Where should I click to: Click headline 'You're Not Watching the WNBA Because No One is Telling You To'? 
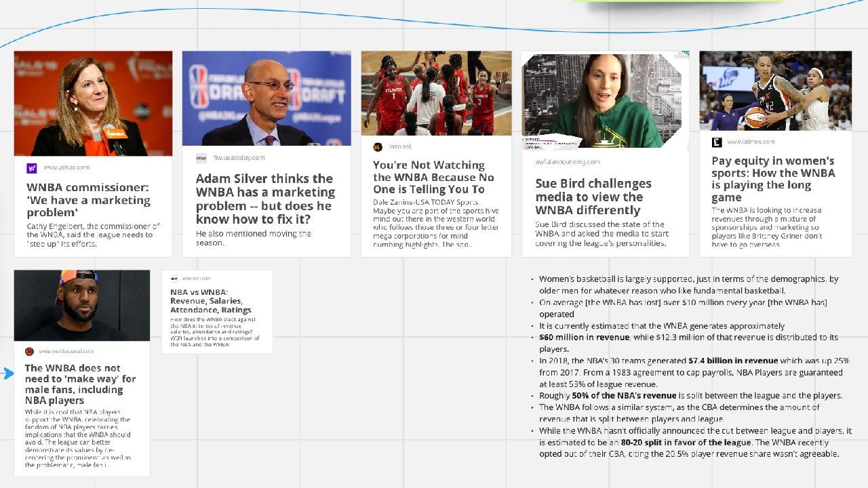(434, 177)
